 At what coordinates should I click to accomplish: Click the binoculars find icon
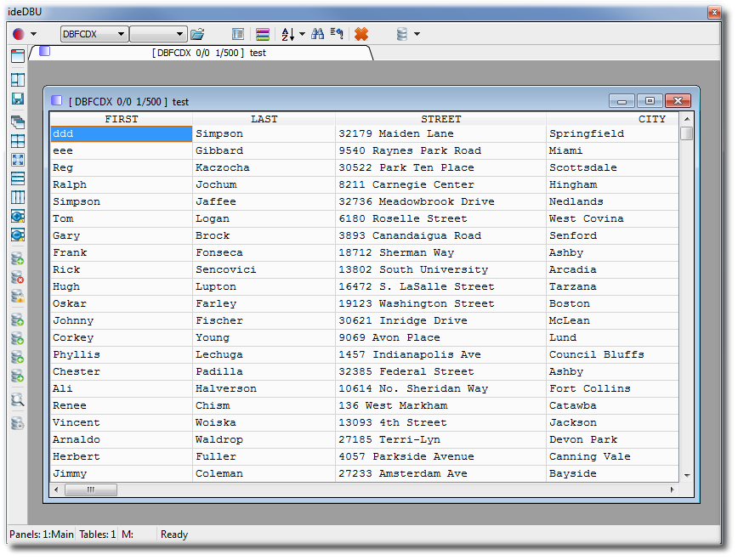[318, 34]
